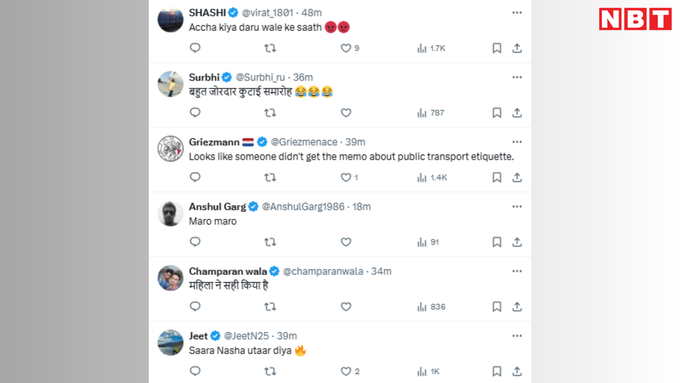Open @champaranwala handle link
The image size is (680, 383).
pyautogui.click(x=323, y=271)
